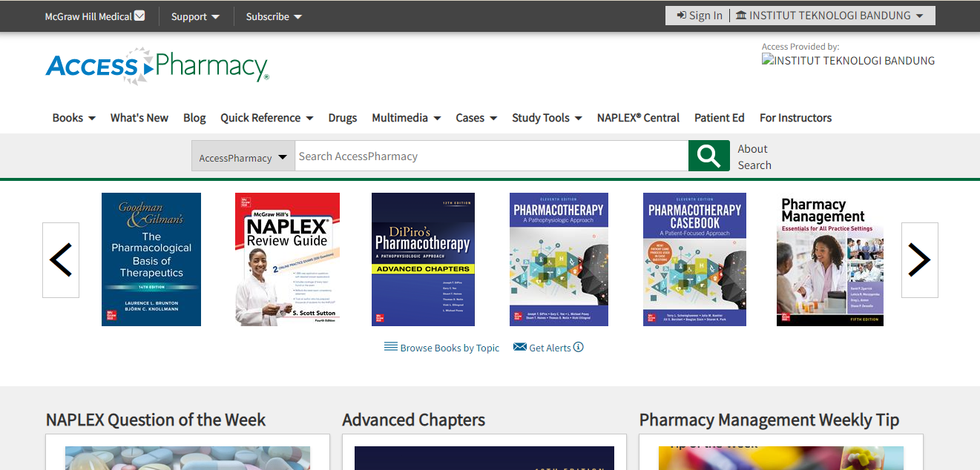Viewport: 980px width, 470px height.
Task: Click the AccessPharmacy logo
Action: (157, 66)
